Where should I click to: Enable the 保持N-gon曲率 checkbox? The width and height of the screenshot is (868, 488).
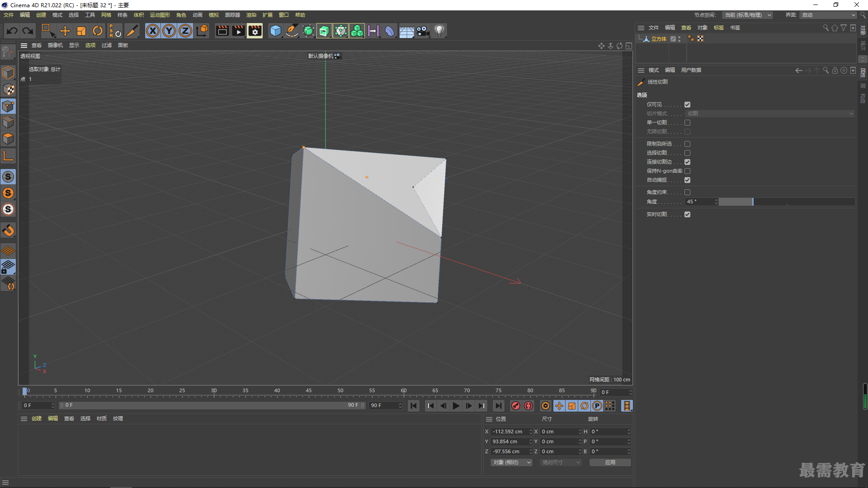[687, 171]
